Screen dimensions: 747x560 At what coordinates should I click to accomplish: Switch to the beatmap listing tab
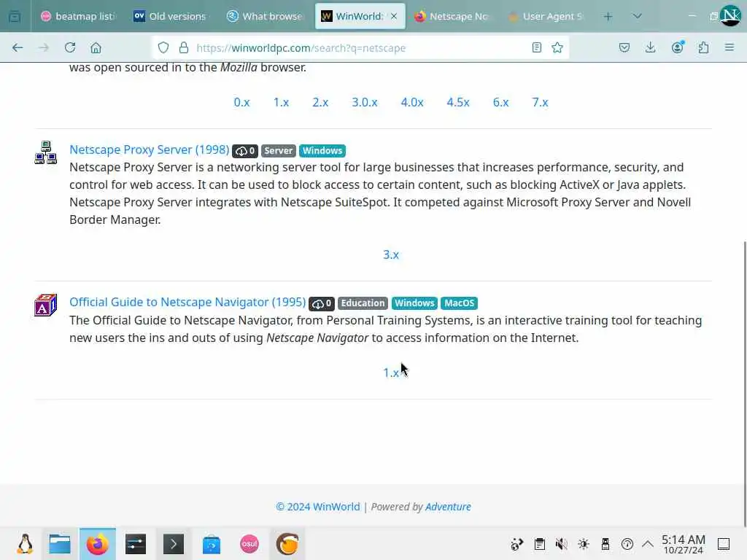pos(77,16)
